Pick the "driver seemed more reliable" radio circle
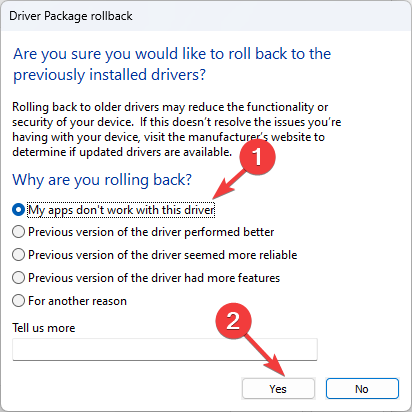Image resolution: width=412 pixels, height=412 pixels. click(x=18, y=255)
